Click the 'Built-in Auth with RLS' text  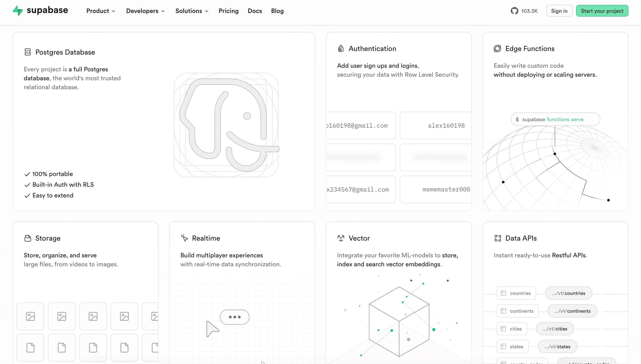coord(63,184)
